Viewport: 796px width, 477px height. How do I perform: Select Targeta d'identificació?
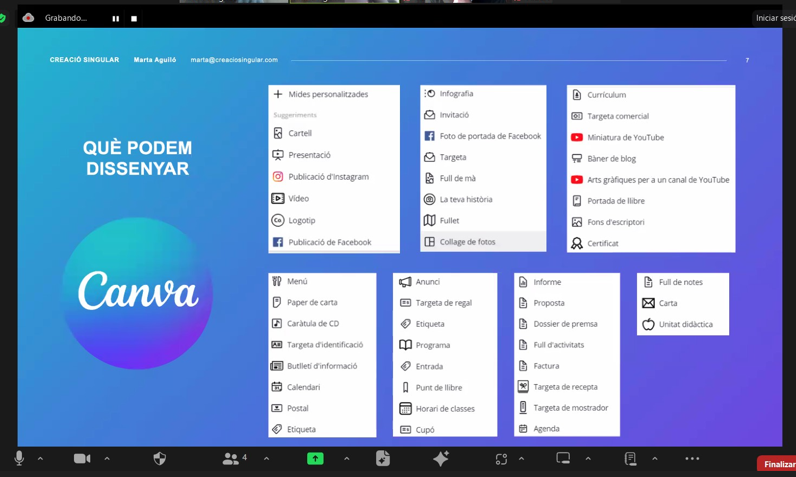click(318, 345)
